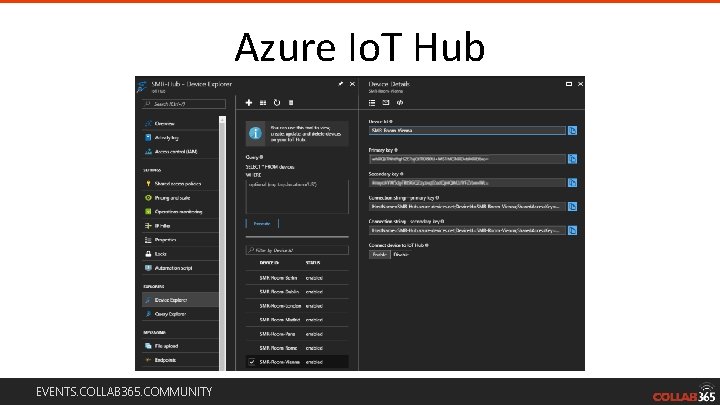Click into the WHERE query text area
The image size is (720, 405).
(297, 197)
